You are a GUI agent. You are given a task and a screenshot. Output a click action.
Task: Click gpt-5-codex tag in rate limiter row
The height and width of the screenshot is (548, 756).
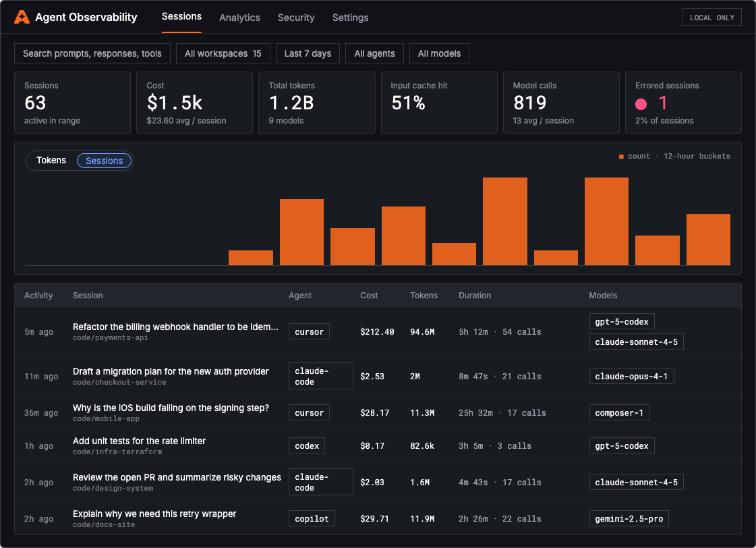[622, 445]
